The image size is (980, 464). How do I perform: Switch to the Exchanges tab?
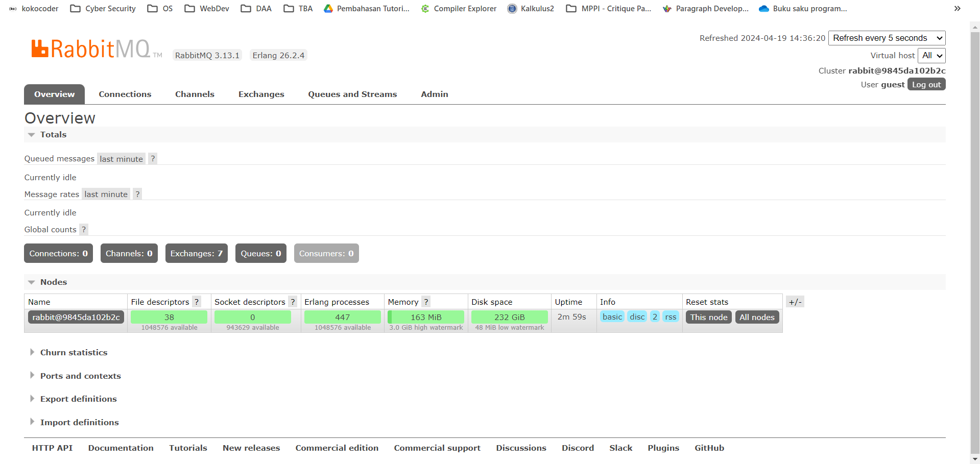pos(261,94)
